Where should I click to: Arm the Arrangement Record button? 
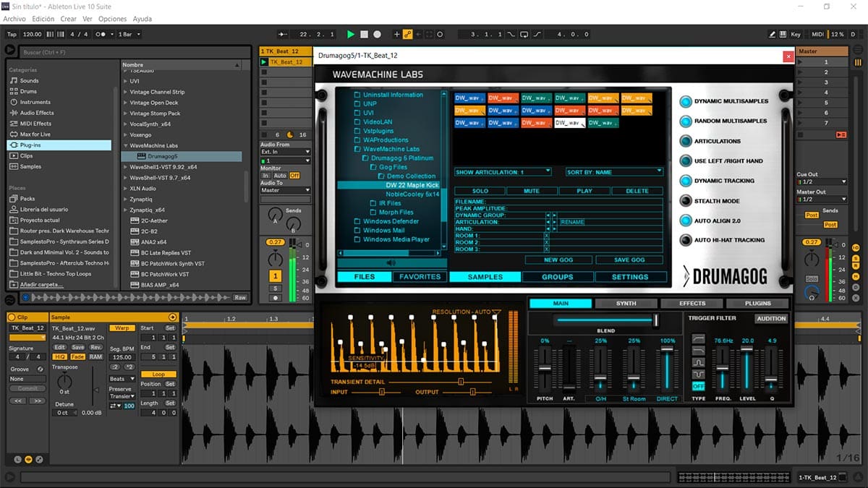point(378,34)
